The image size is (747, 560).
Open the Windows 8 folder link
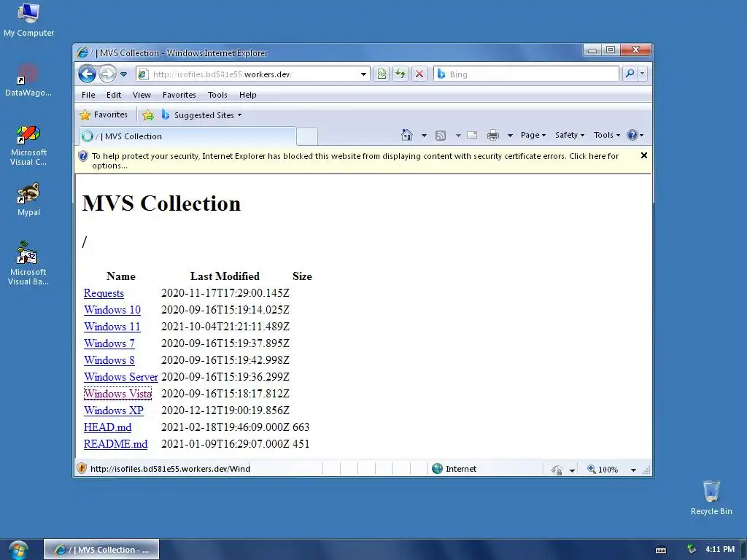pyautogui.click(x=109, y=360)
